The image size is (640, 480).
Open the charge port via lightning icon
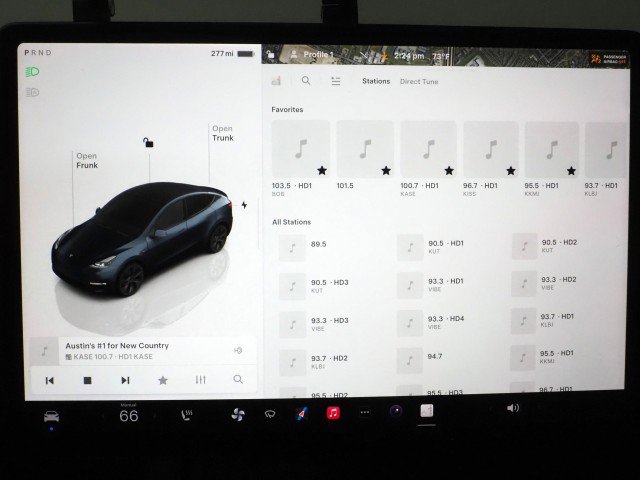coord(244,205)
